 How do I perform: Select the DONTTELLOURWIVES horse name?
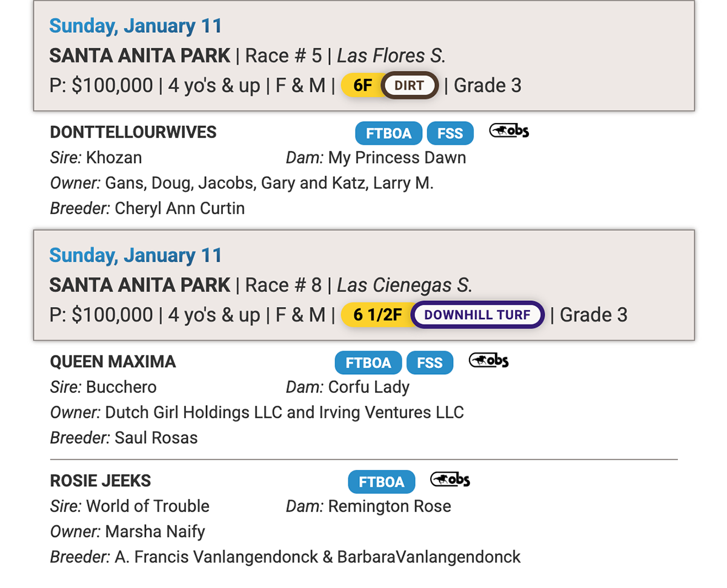tap(133, 132)
